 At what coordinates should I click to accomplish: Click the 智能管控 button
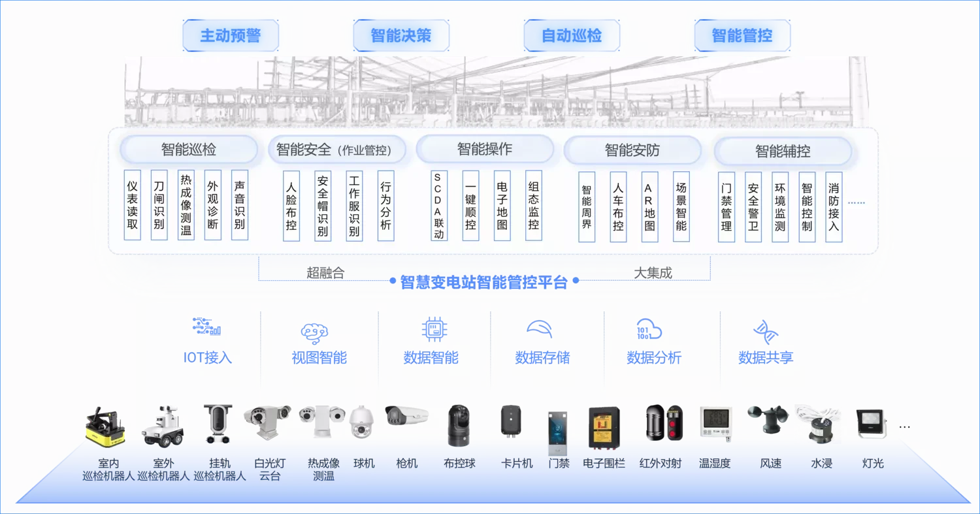(x=742, y=35)
